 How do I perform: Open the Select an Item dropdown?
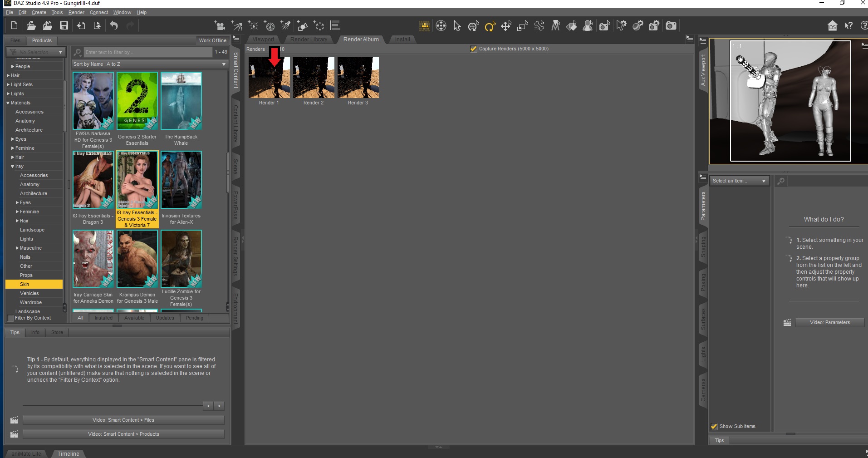pos(740,181)
